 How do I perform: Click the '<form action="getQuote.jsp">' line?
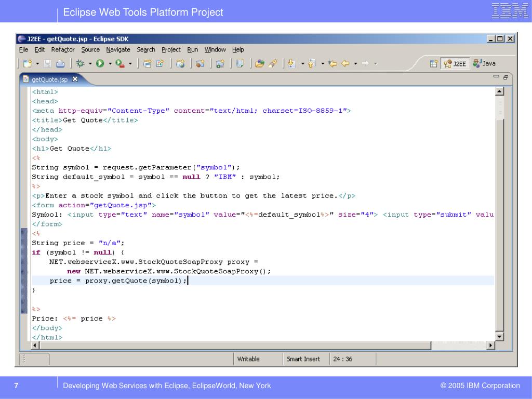click(x=94, y=205)
